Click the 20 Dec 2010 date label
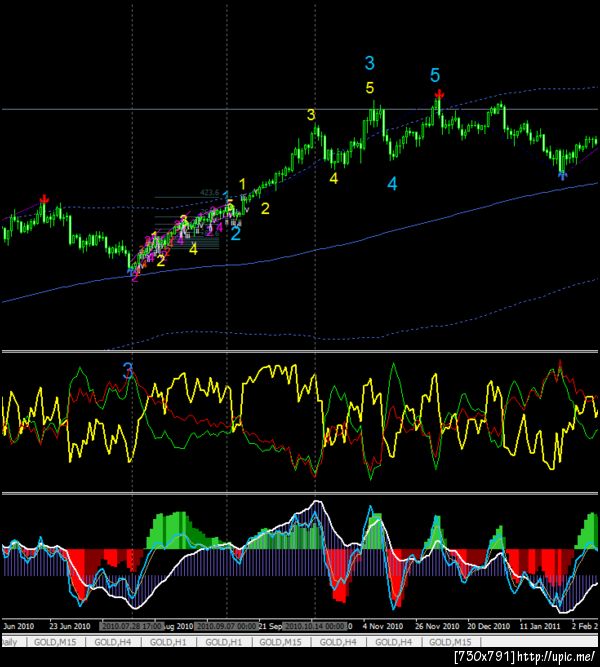The image size is (600, 667). pyautogui.click(x=489, y=626)
